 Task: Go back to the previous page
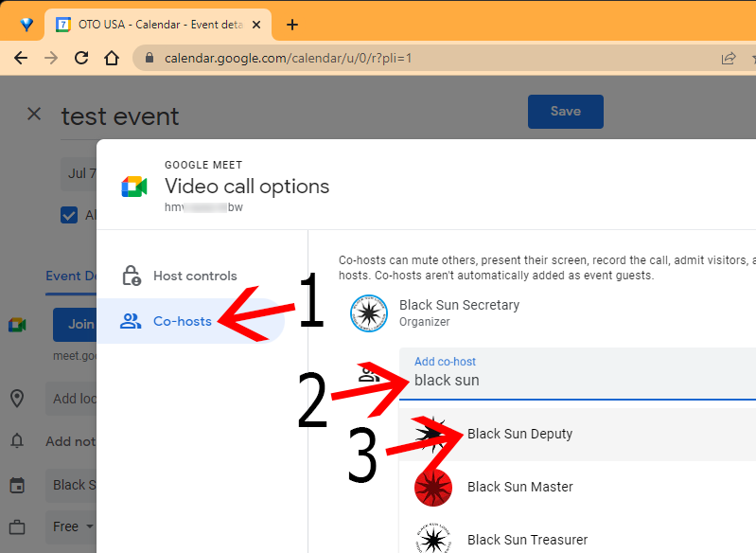[21, 59]
